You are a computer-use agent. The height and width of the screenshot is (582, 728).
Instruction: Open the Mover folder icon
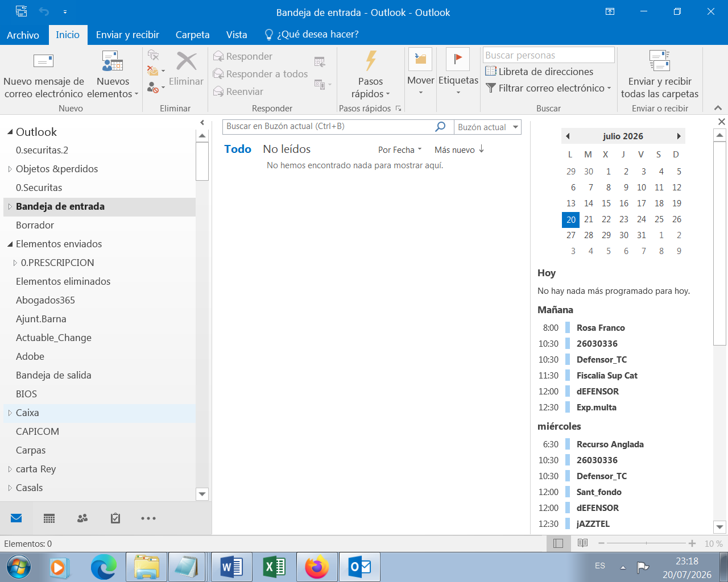point(420,59)
